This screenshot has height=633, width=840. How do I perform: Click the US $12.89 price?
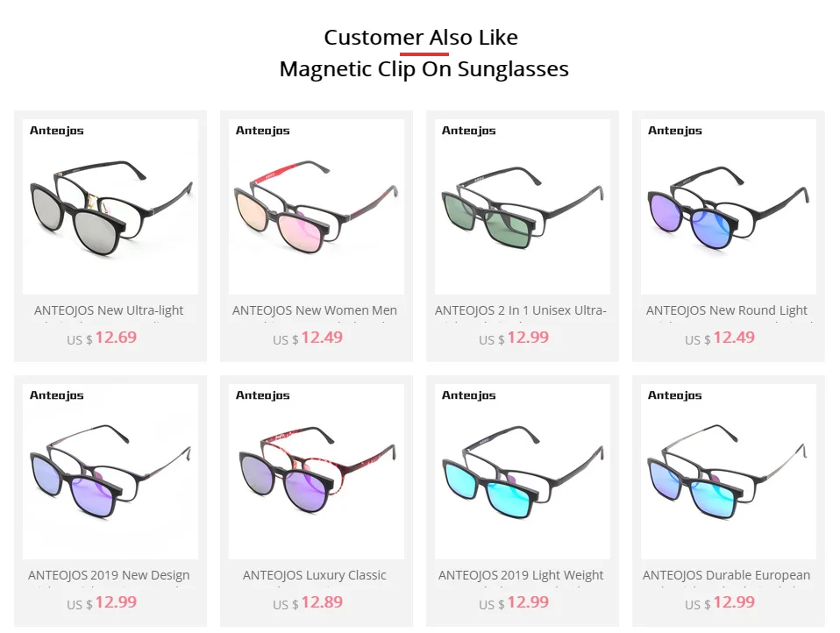point(308,602)
